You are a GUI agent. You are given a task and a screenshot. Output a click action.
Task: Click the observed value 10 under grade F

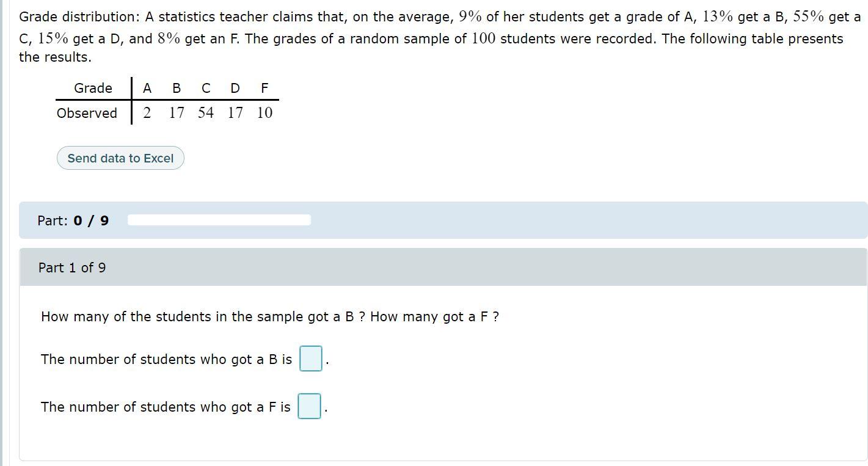pos(264,112)
